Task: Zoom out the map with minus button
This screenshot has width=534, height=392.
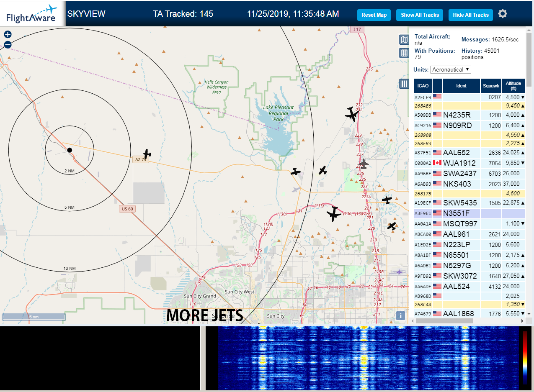Action: [x=8, y=45]
